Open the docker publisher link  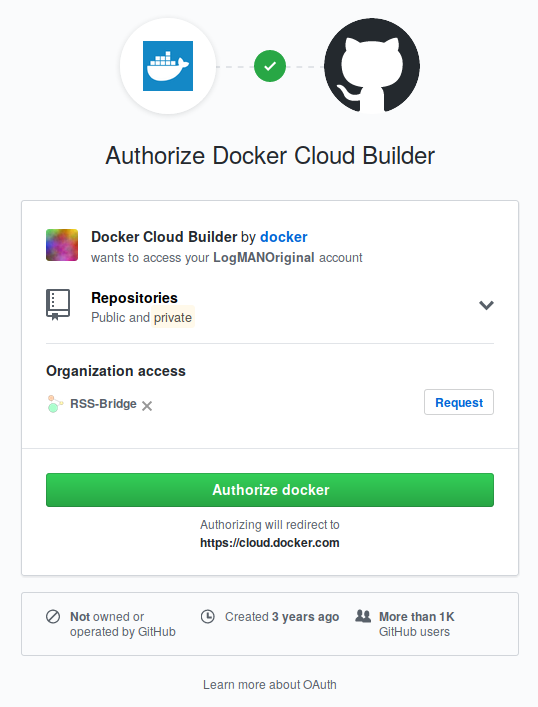pos(284,237)
